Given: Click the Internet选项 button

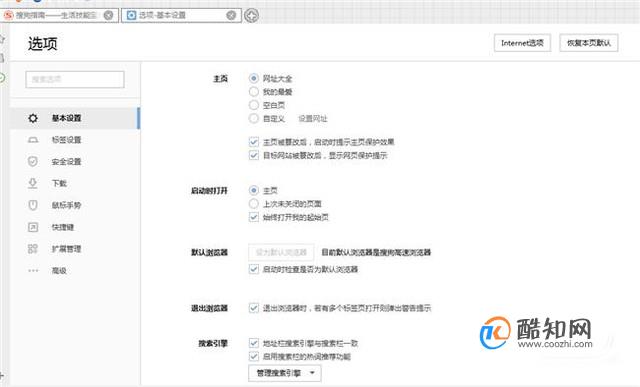Looking at the screenshot, I should [522, 43].
